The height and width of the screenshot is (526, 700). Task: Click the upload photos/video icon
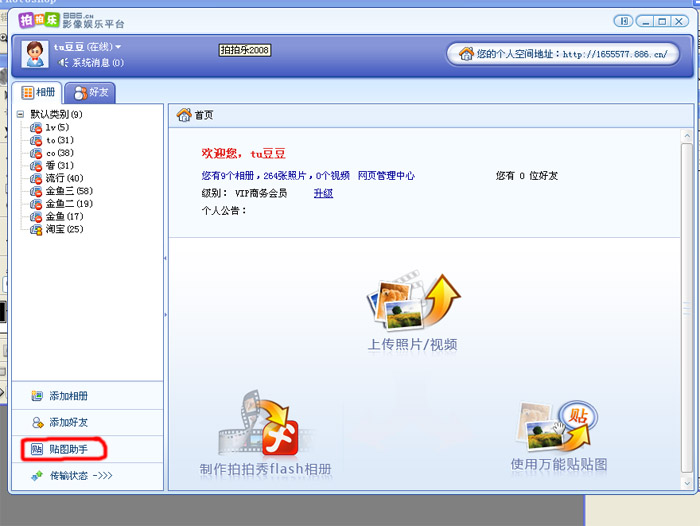coord(413,300)
